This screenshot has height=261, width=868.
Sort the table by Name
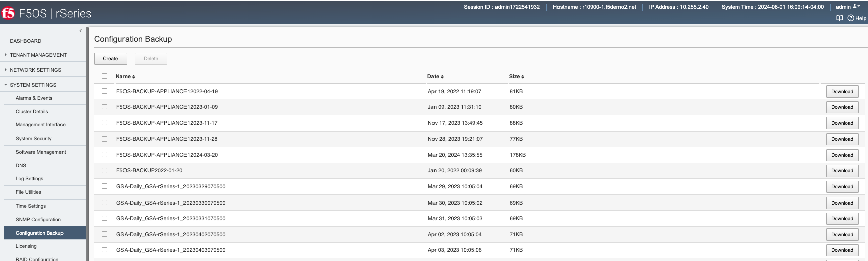pos(125,76)
